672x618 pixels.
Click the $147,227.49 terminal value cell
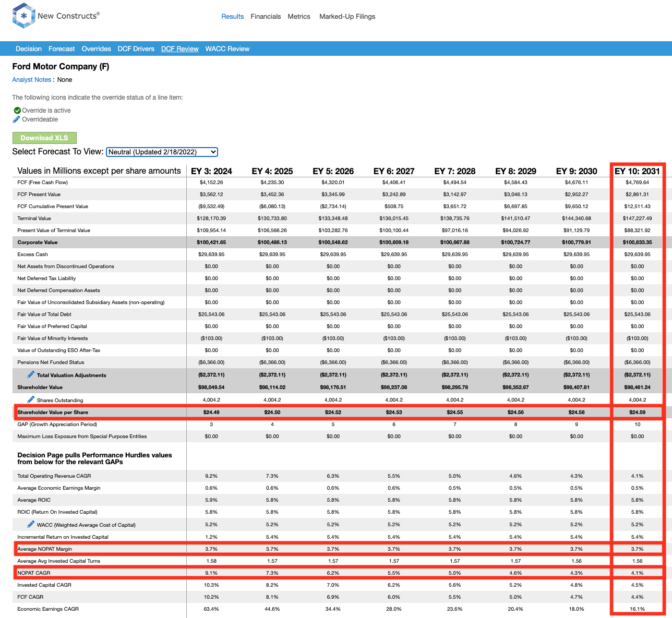pos(637,219)
